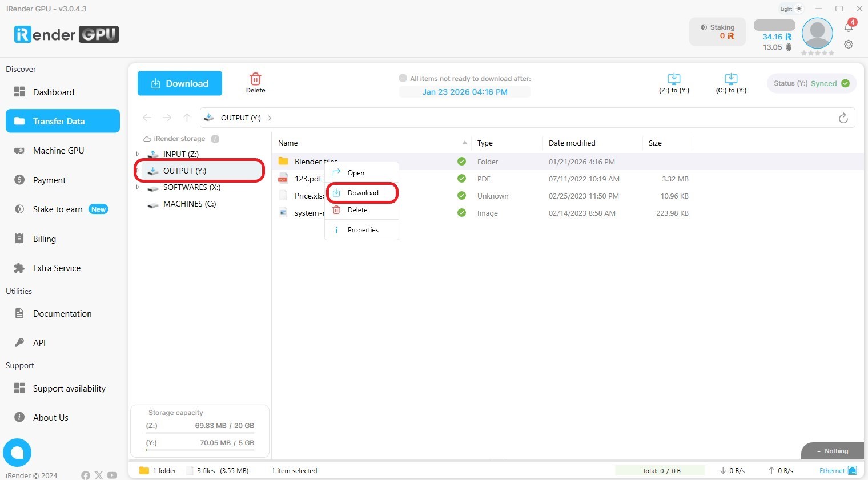The width and height of the screenshot is (868, 480).
Task: Toggle the Light theme switch
Action: pyautogui.click(x=791, y=9)
